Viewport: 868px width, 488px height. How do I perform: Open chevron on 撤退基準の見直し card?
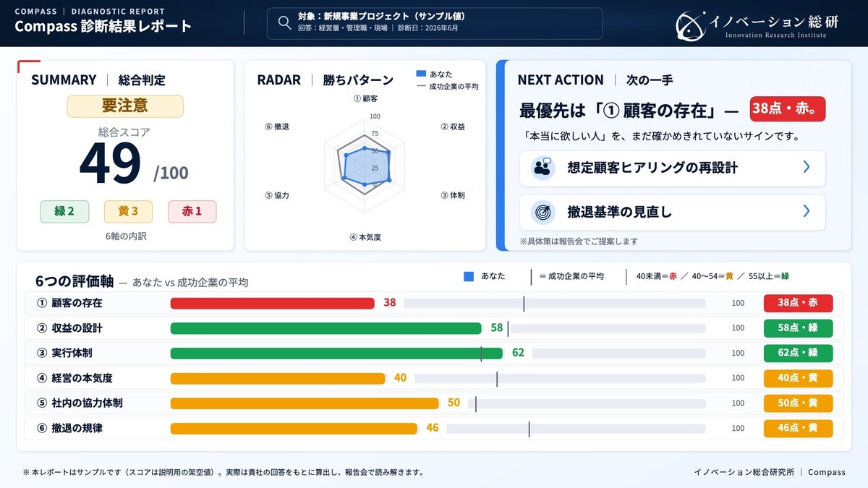[x=807, y=211]
